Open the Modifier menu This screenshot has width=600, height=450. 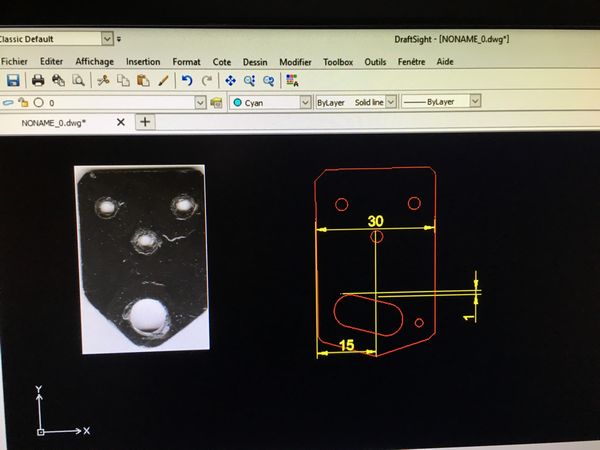(x=295, y=62)
